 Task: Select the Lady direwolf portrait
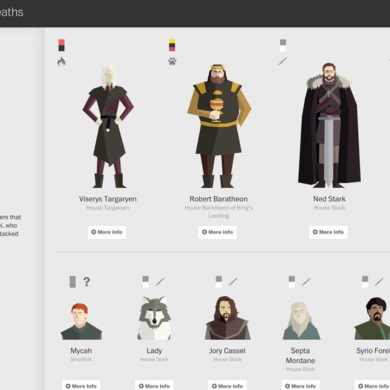pos(154,318)
